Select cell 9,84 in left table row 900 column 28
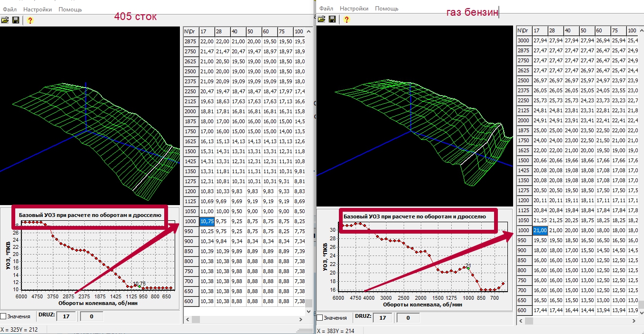The image size is (644, 334). 223,241
